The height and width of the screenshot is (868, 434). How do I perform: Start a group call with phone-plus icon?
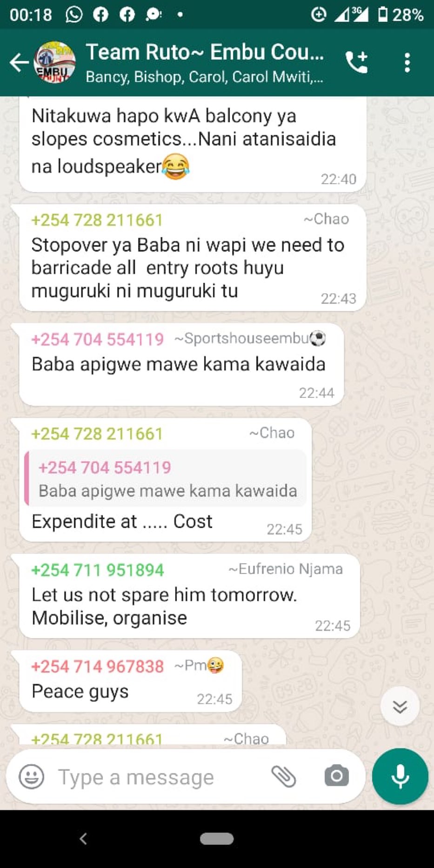357,62
